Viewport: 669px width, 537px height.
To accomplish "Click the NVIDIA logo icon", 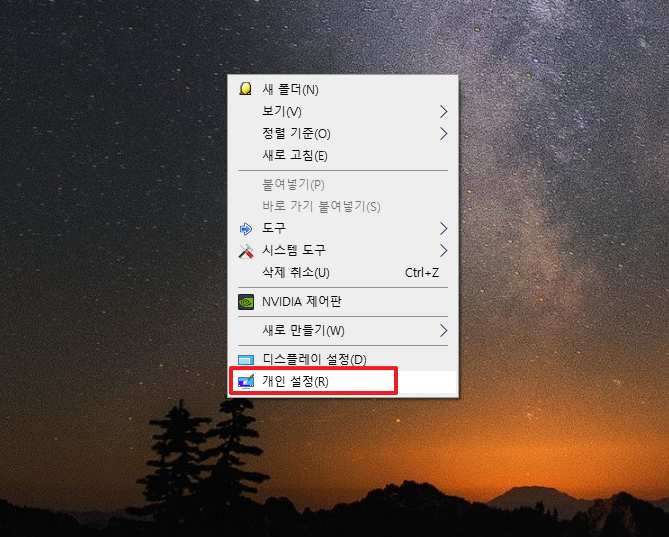I will (x=246, y=302).
